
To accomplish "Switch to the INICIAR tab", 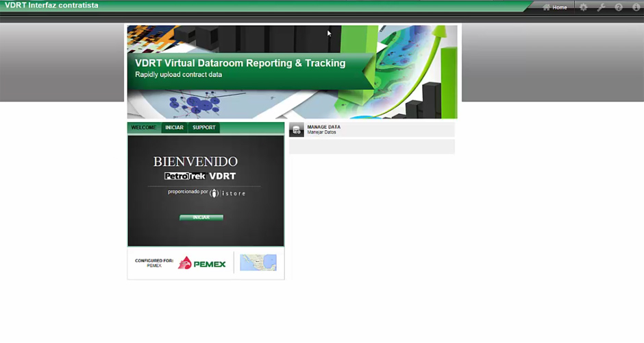I will coord(174,128).
